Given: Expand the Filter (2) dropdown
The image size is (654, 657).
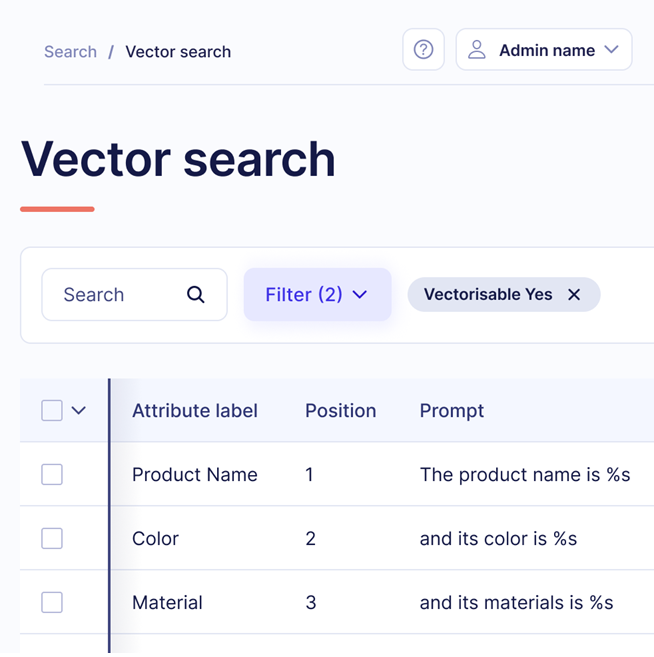Looking at the screenshot, I should pyautogui.click(x=317, y=295).
